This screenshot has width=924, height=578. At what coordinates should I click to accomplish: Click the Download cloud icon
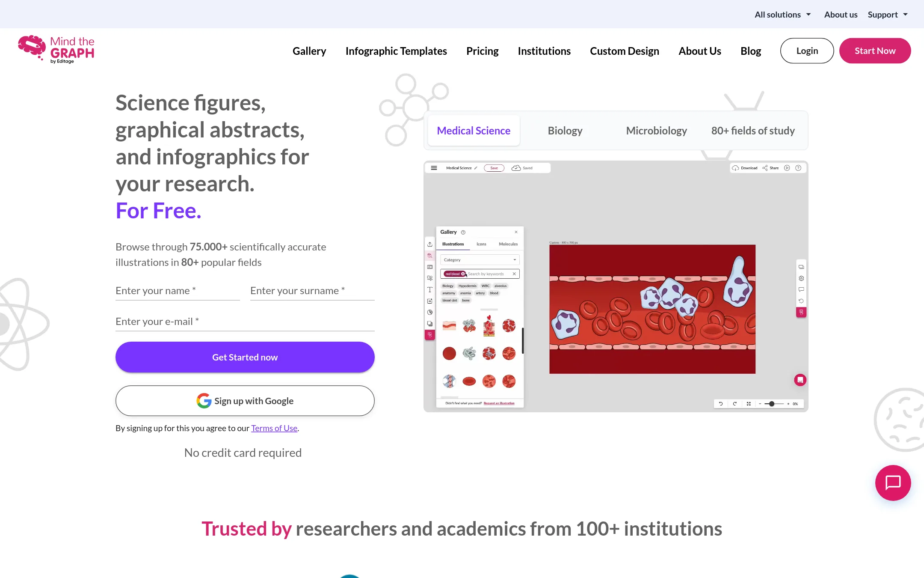(735, 168)
